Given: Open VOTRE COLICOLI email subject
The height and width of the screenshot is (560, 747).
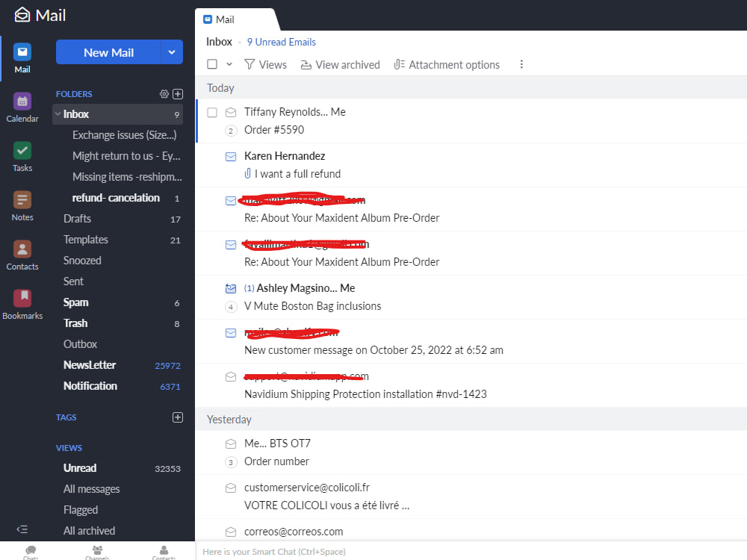Looking at the screenshot, I should tap(327, 505).
